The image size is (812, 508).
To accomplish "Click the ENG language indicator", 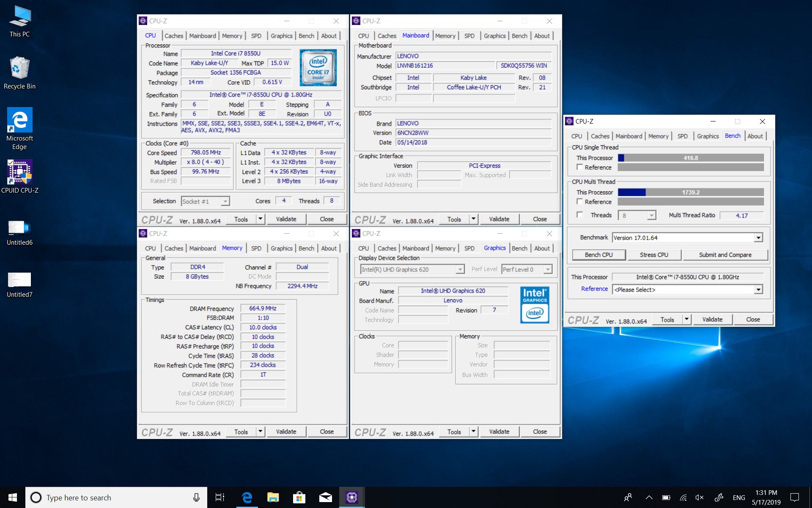I will [x=739, y=497].
